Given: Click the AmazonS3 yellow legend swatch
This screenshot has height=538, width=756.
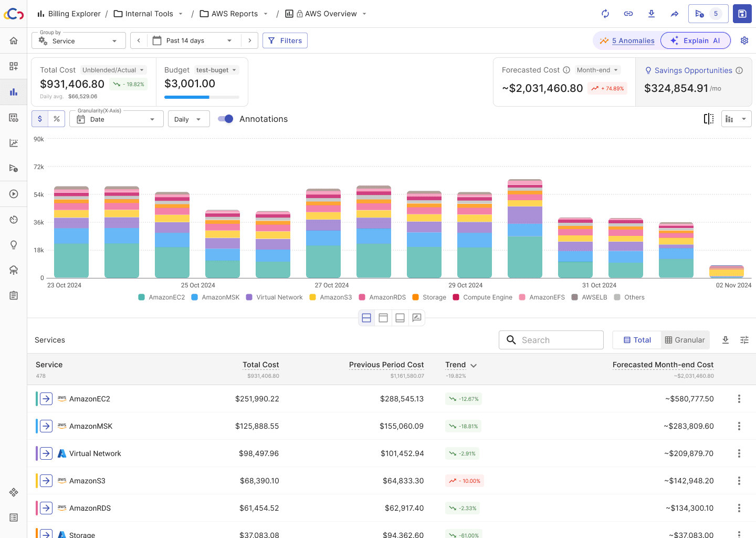Looking at the screenshot, I should pos(313,297).
